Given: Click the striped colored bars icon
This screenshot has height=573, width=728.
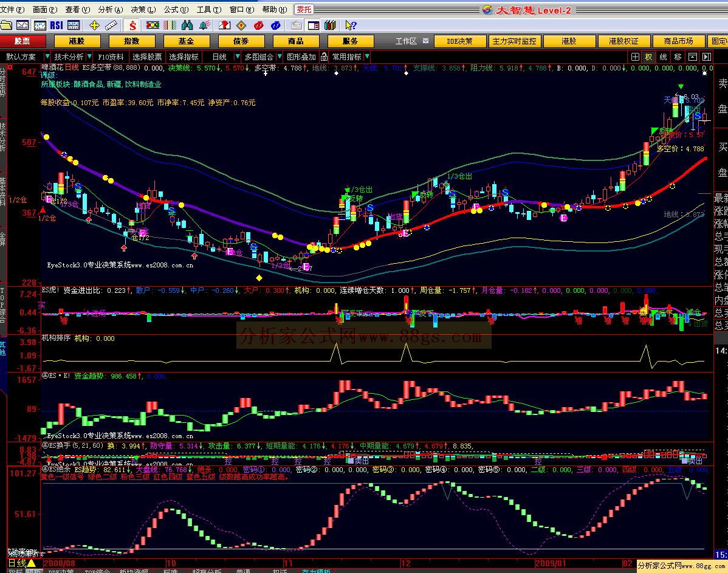Looking at the screenshot, I should click(170, 26).
